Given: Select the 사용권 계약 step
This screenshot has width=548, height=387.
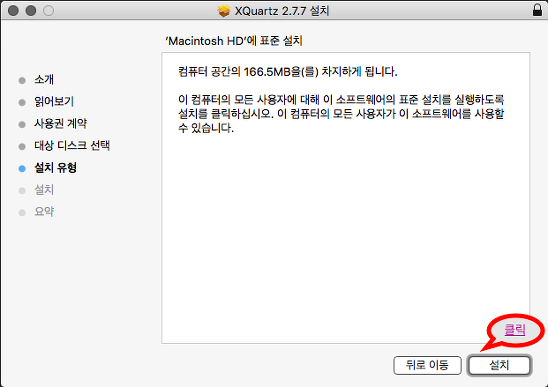Looking at the screenshot, I should point(60,124).
